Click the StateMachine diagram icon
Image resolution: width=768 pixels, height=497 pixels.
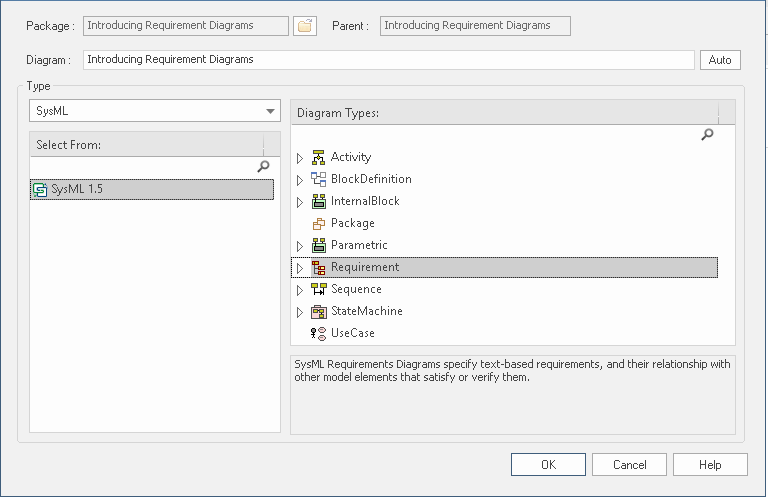click(319, 311)
